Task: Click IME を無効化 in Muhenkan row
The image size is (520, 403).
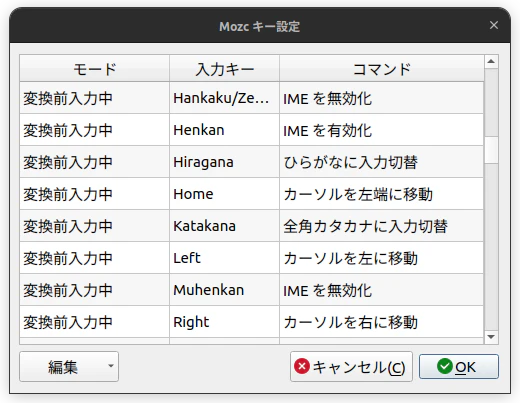Action: point(382,290)
